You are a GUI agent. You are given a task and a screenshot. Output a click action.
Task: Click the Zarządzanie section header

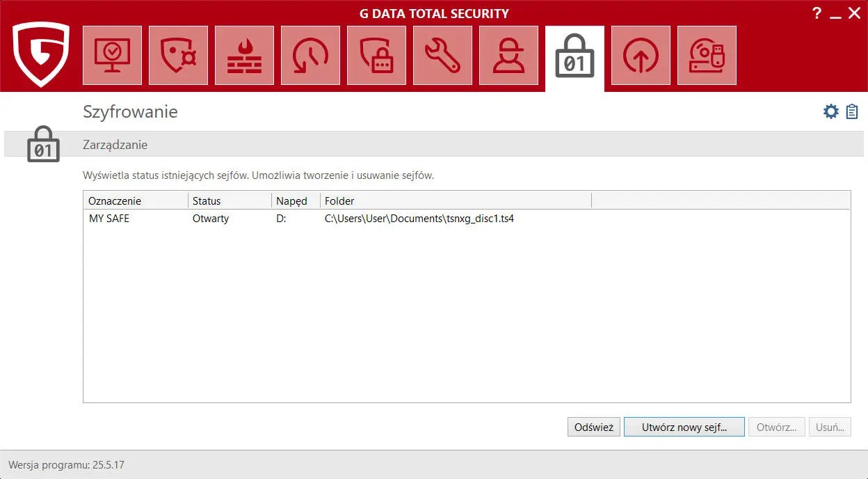tap(115, 145)
